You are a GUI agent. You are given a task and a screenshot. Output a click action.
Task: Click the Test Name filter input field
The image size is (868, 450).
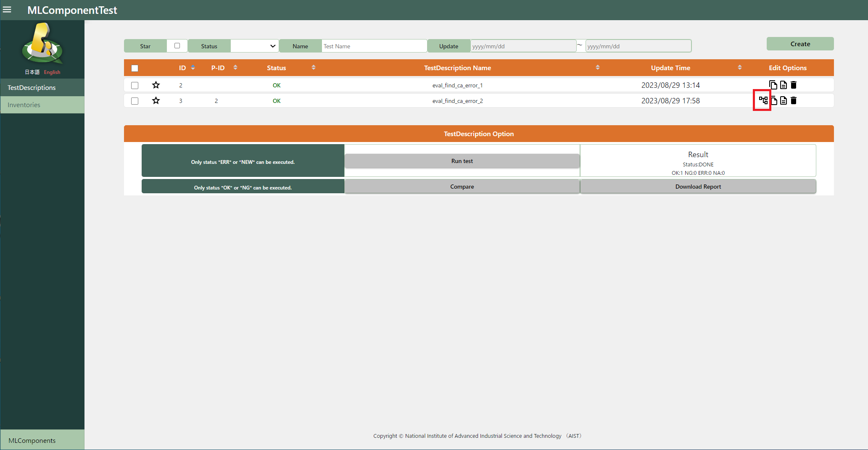374,46
